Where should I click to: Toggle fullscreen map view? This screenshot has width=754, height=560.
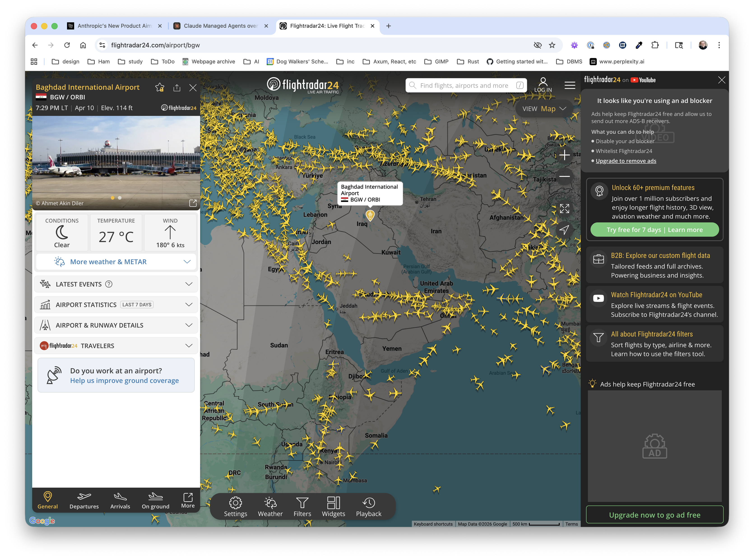pyautogui.click(x=564, y=208)
